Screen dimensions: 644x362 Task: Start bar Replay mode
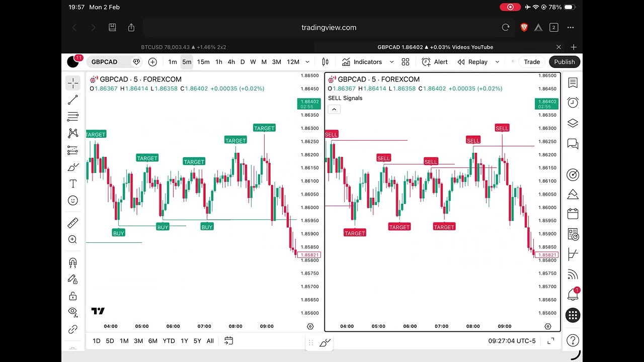tap(472, 62)
